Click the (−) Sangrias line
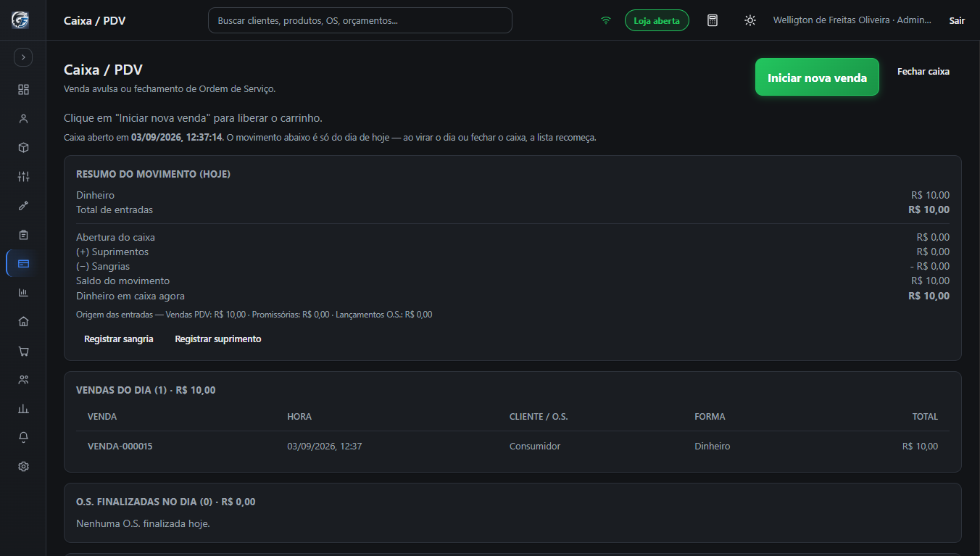The height and width of the screenshot is (556, 980). [x=512, y=266]
